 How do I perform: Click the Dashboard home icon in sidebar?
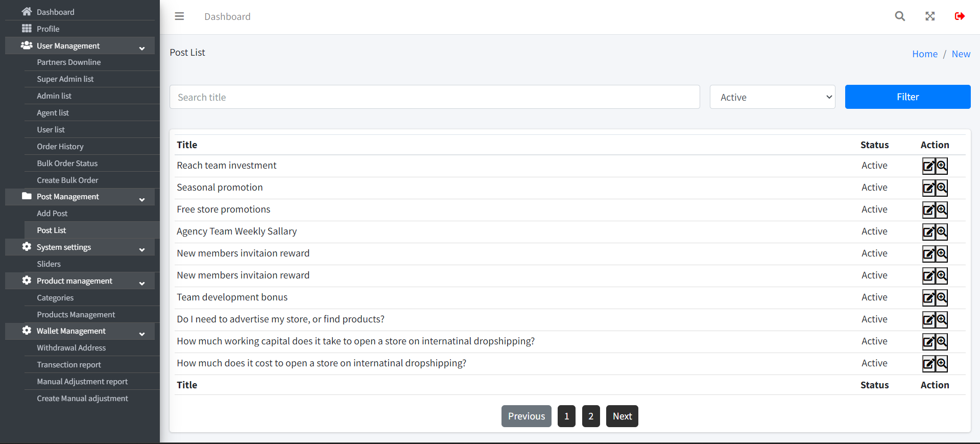coord(27,12)
